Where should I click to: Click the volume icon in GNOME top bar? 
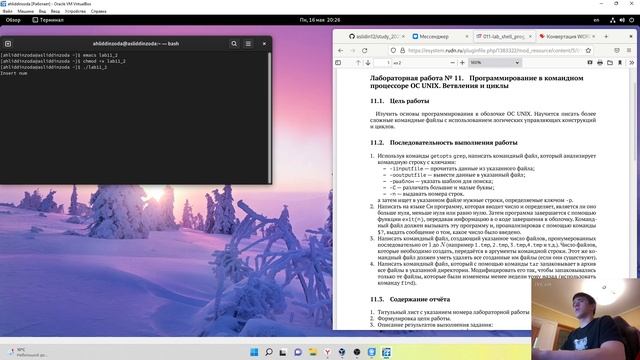(622, 20)
